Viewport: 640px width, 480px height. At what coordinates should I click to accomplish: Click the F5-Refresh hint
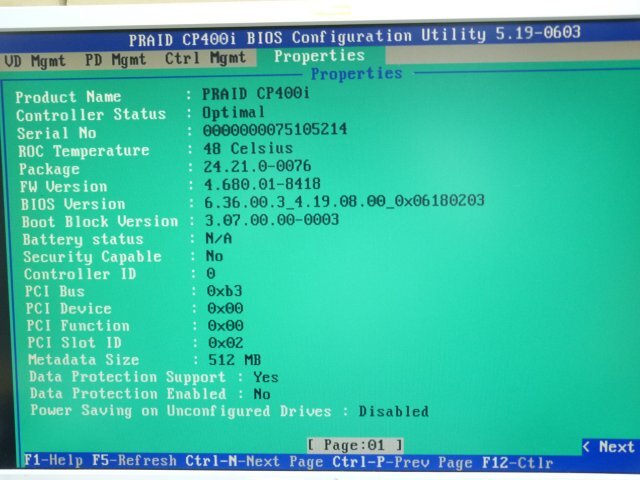coord(134,461)
